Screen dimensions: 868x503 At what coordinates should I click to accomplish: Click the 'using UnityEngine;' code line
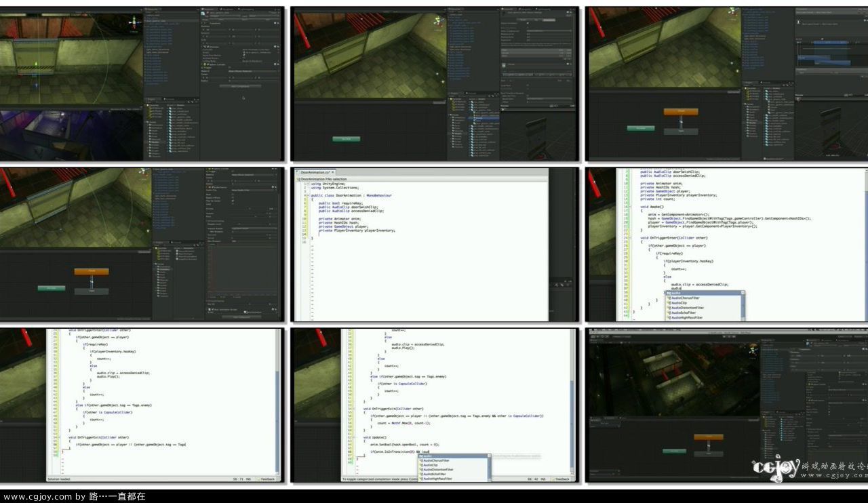tap(328, 184)
